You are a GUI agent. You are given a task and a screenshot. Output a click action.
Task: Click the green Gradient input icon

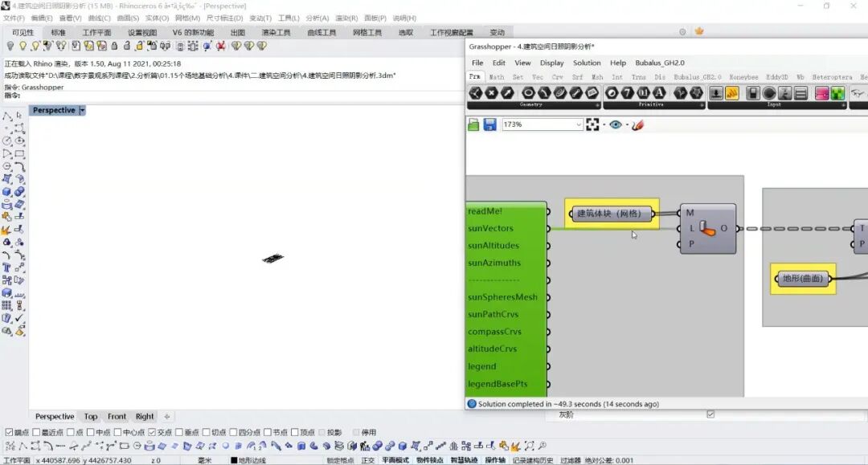tap(838, 93)
